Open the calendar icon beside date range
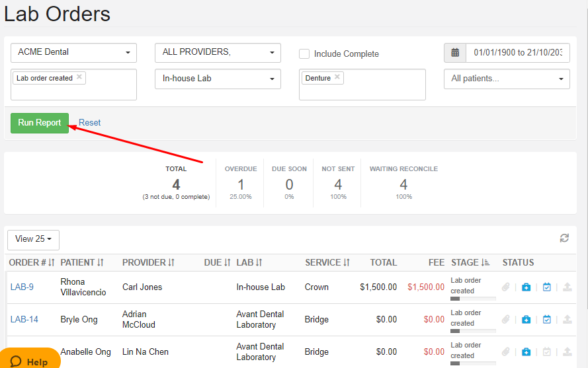This screenshot has width=588, height=368. pyautogui.click(x=455, y=53)
